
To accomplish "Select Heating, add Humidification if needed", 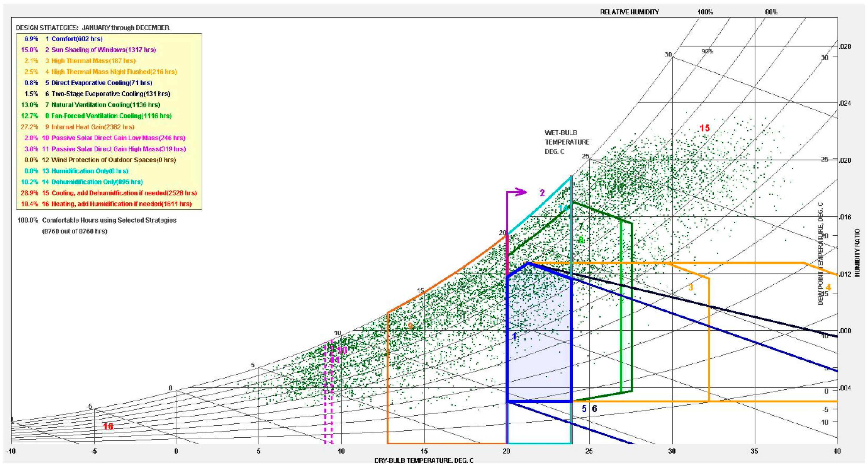I will click(121, 204).
